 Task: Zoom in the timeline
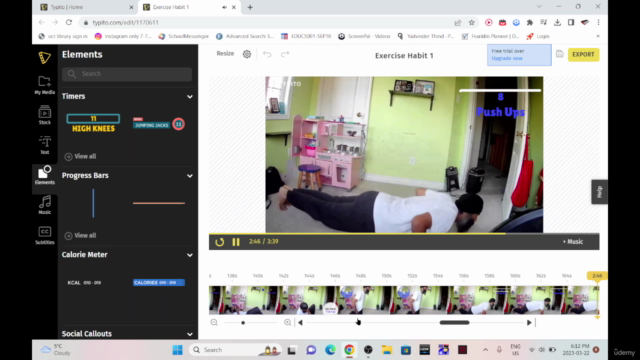point(287,322)
